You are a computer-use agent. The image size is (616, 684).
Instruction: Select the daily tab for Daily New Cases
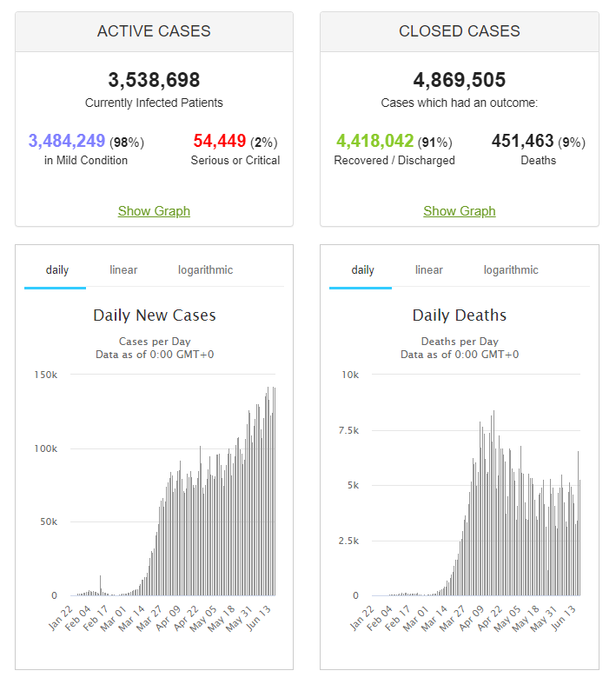tap(57, 270)
